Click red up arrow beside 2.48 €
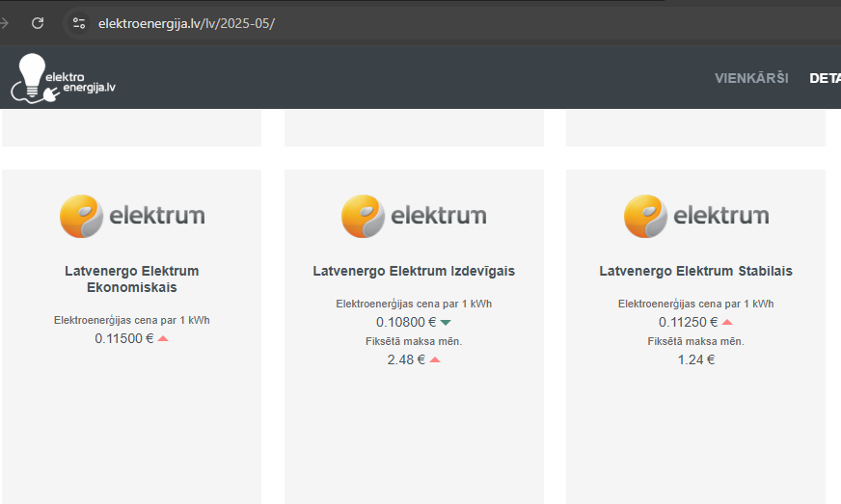 (x=435, y=359)
